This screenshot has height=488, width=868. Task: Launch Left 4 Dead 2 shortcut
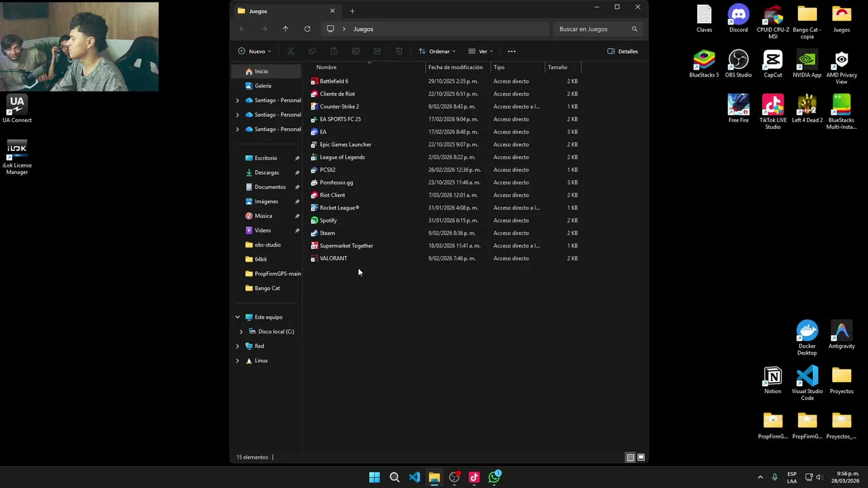click(x=807, y=108)
